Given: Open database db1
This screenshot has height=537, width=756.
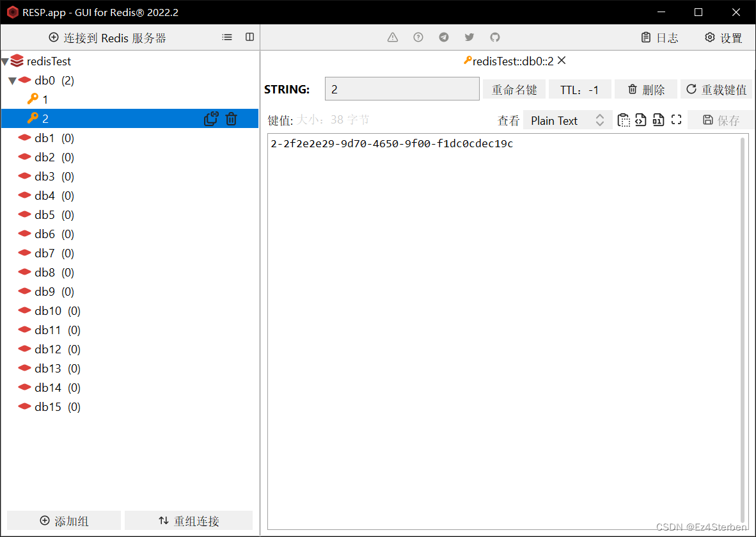Looking at the screenshot, I should click(130, 138).
